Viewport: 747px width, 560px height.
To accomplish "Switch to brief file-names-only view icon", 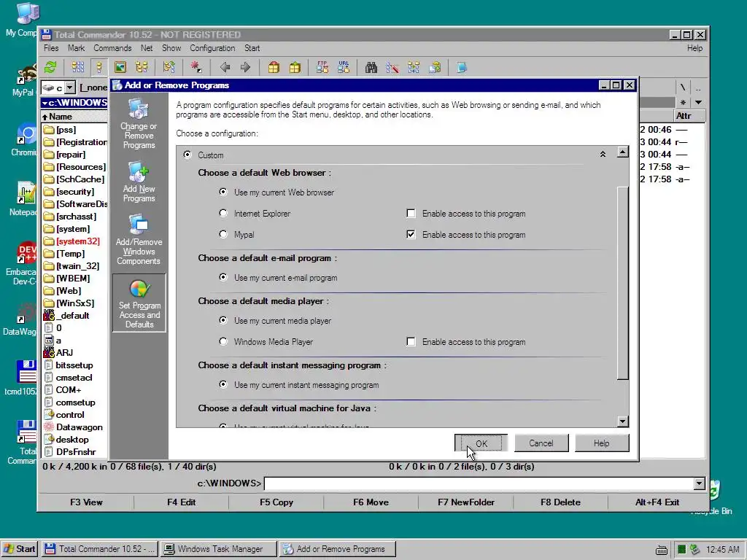I will 77,67.
